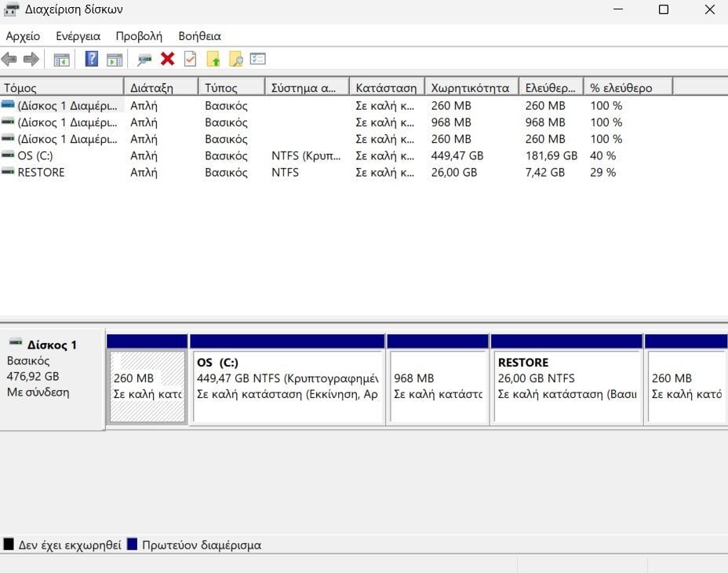The width and height of the screenshot is (728, 573).
Task: Click the blue primary partition legend swatch
Action: [x=132, y=544]
